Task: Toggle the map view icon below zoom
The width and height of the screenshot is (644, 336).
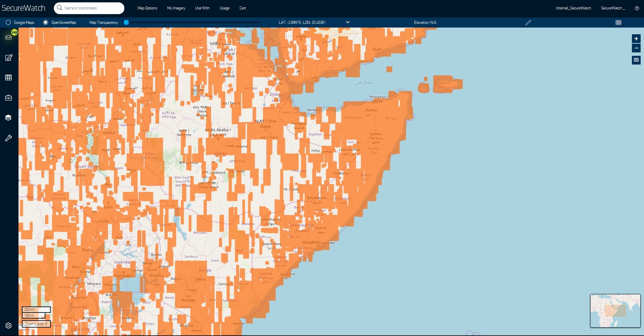Action: pos(636,60)
